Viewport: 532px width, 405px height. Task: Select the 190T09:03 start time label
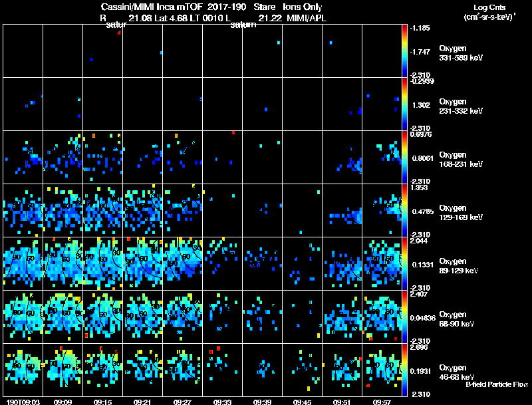23,402
